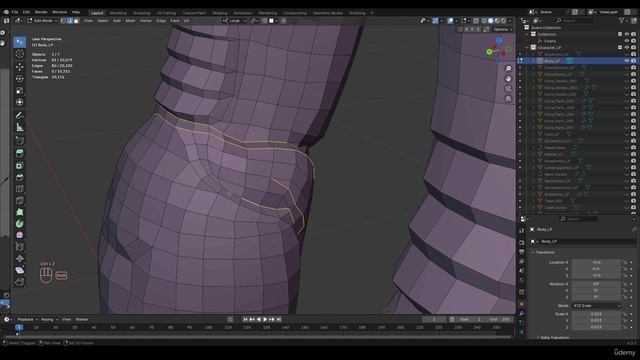Open the XYZ Euler rotation mode dropdown
Screen dimensions: 640x360
[x=596, y=306]
